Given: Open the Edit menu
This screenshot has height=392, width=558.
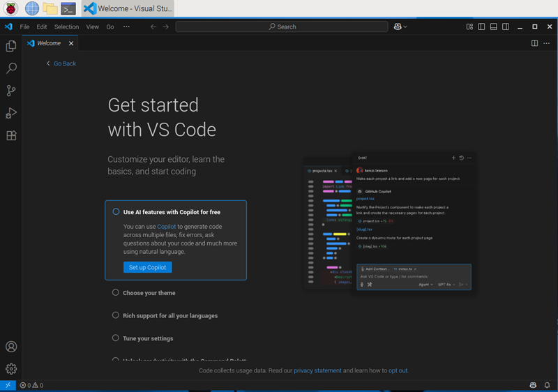Looking at the screenshot, I should [42, 27].
